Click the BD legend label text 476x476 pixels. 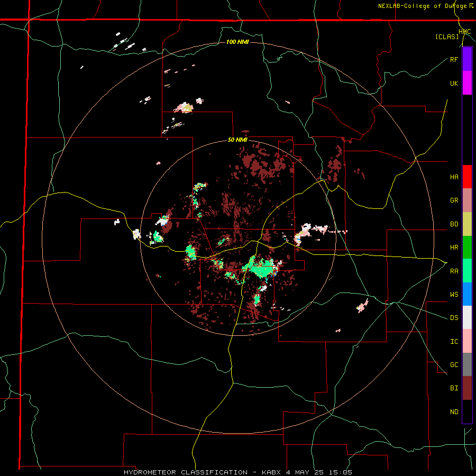coord(454,224)
